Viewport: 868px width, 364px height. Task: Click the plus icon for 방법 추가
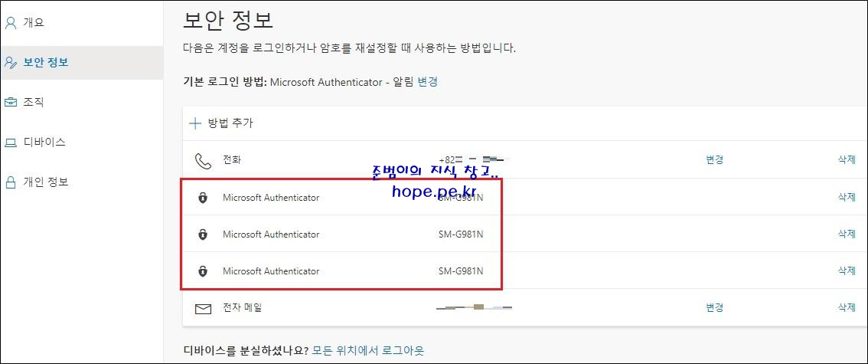point(195,123)
